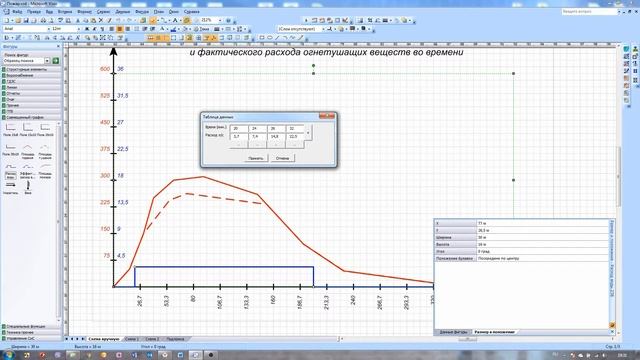This screenshot has width=640, height=360.
Task: Click the Windows Start button
Action: coord(8,355)
